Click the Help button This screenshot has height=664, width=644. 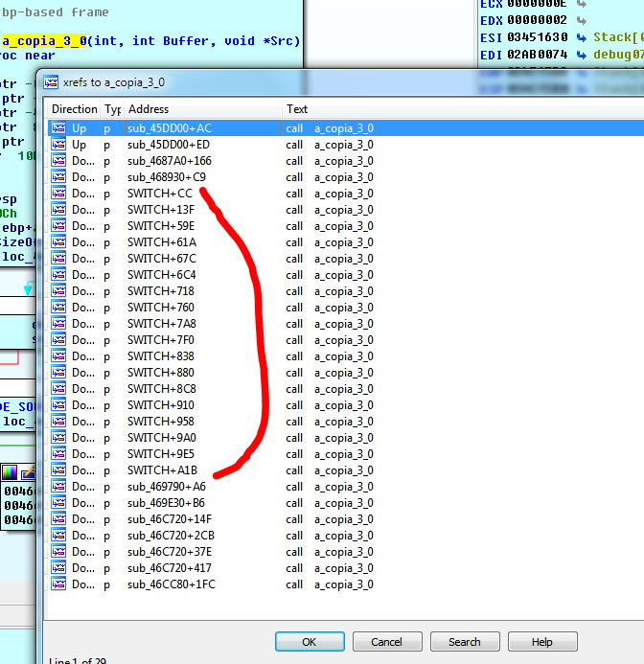click(542, 642)
